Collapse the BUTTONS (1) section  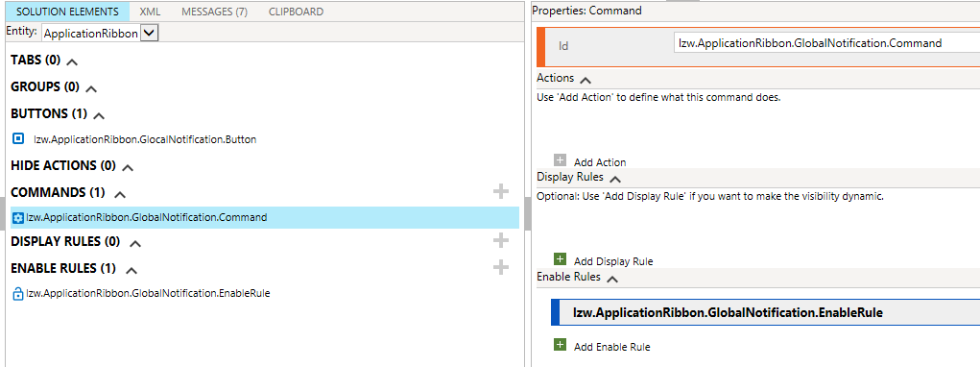(99, 115)
